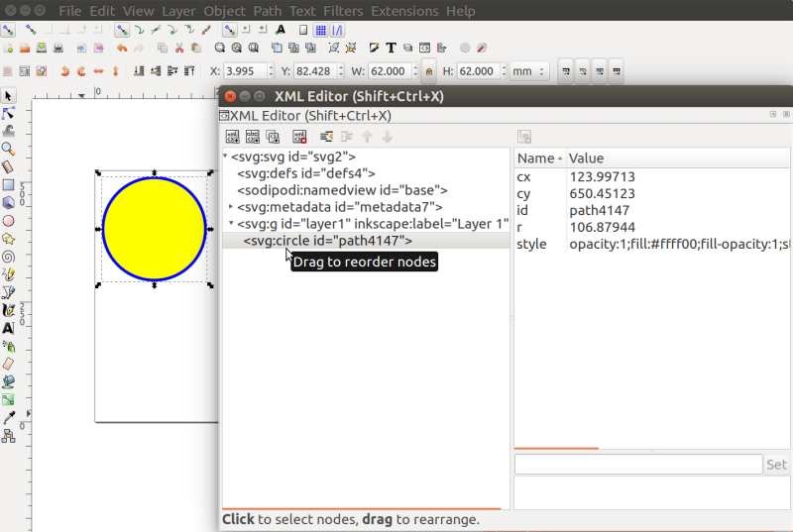Select the Measure tool
This screenshot has height=532, width=793.
[8, 167]
